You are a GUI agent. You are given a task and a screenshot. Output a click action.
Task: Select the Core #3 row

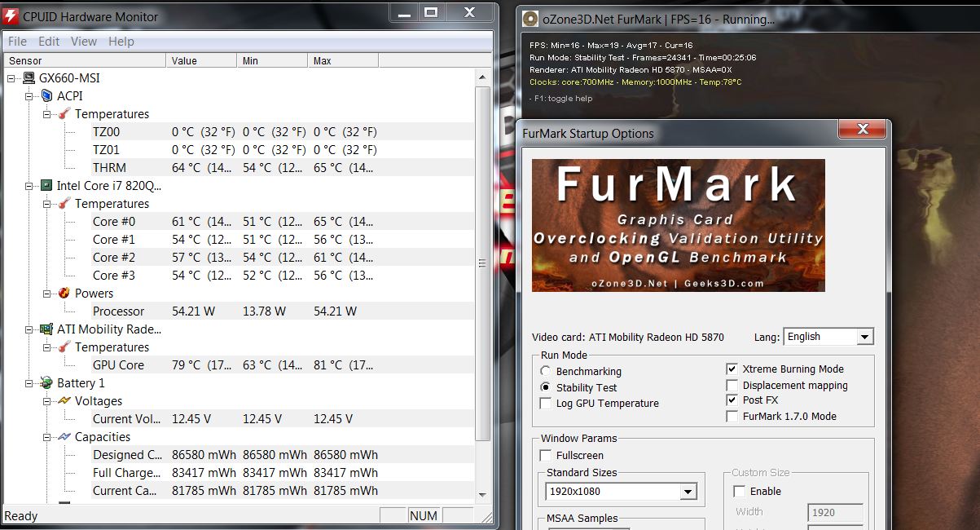click(x=239, y=276)
